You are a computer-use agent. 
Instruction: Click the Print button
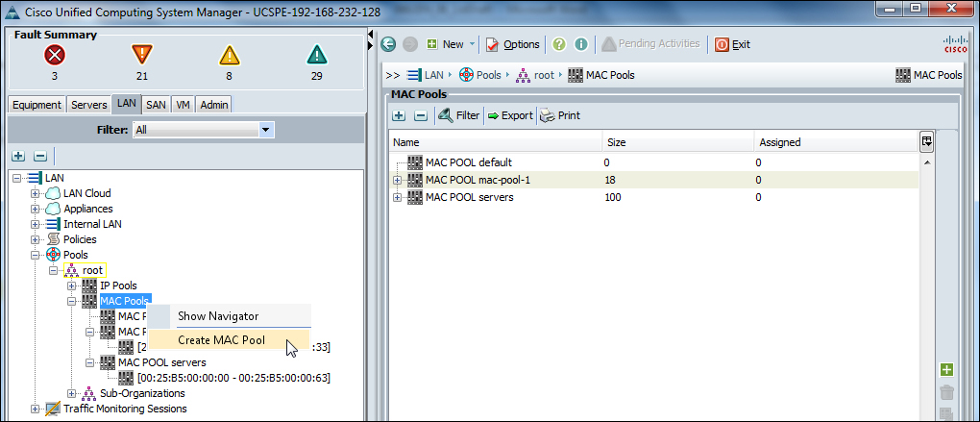coord(561,115)
